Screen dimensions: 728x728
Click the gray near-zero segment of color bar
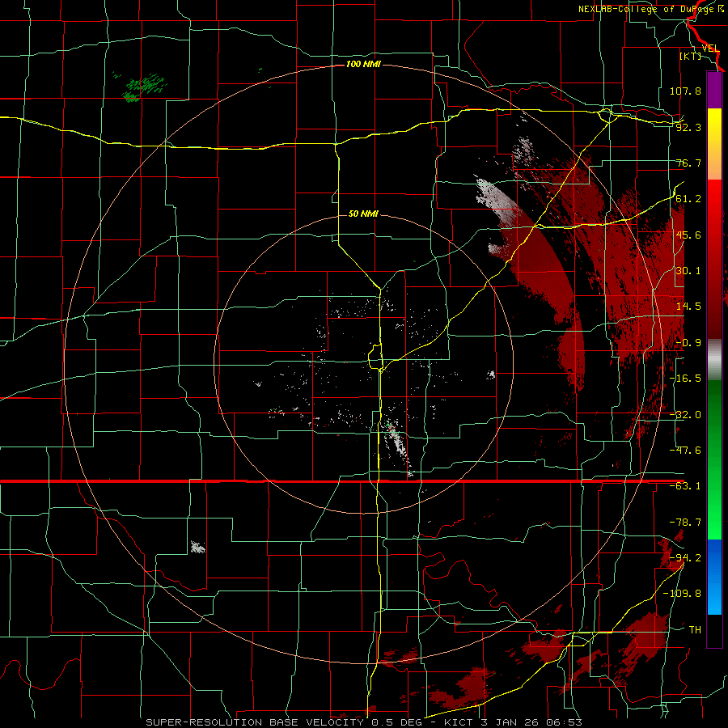pos(714,360)
